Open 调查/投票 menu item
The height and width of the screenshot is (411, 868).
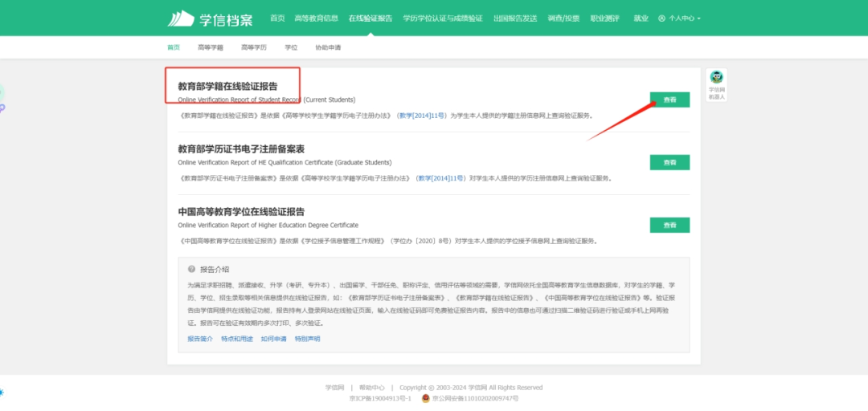point(563,18)
